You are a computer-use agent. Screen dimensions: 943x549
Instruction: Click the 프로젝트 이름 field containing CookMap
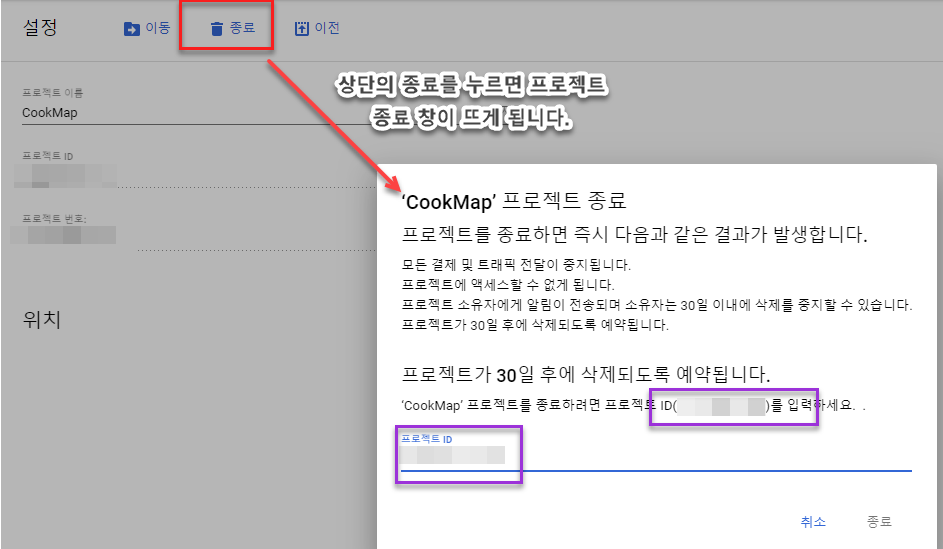click(x=198, y=112)
